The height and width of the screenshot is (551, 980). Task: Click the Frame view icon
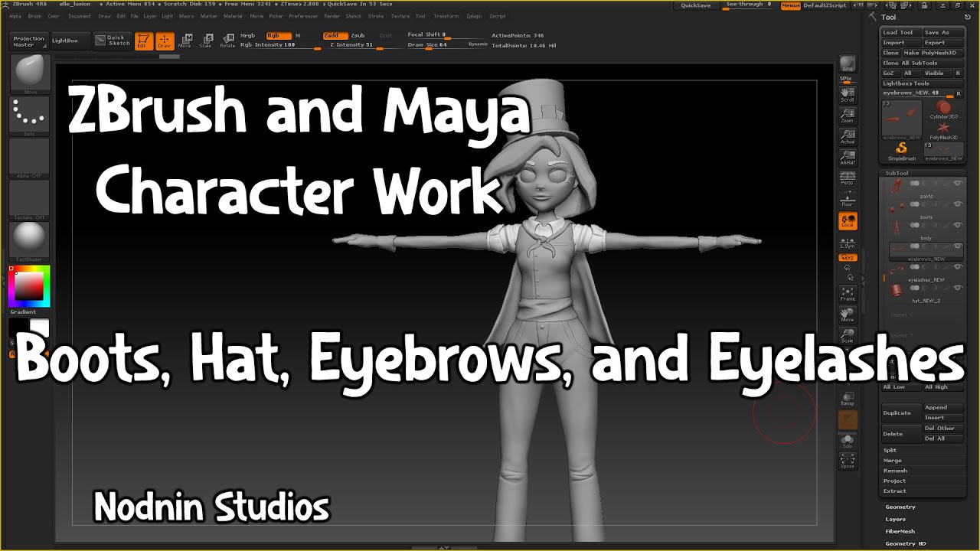848,294
